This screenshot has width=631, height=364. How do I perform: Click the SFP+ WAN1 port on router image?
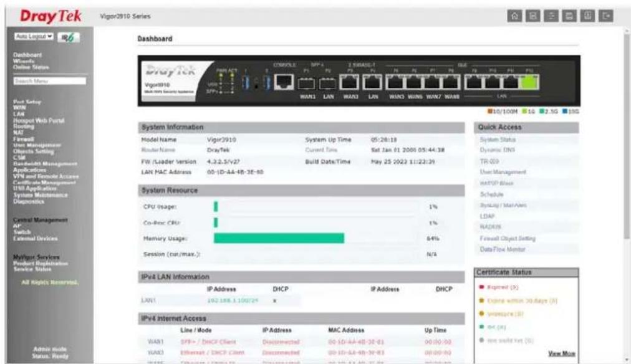[306, 84]
